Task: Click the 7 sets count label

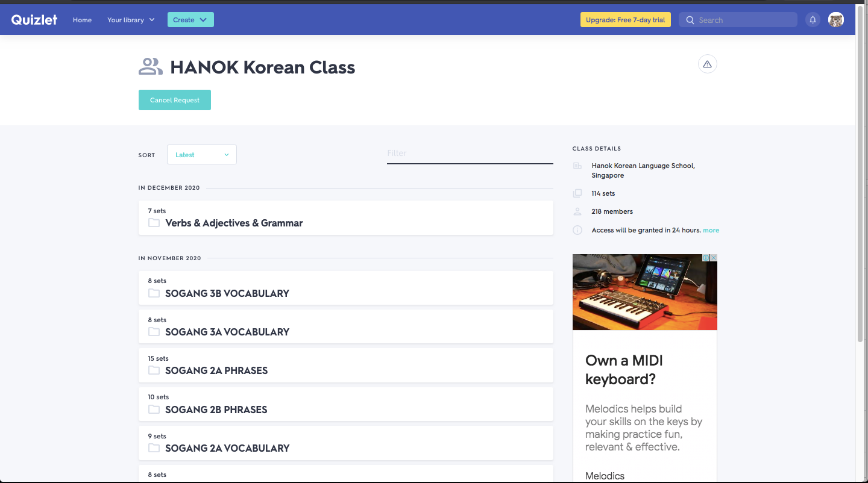Action: (x=157, y=211)
